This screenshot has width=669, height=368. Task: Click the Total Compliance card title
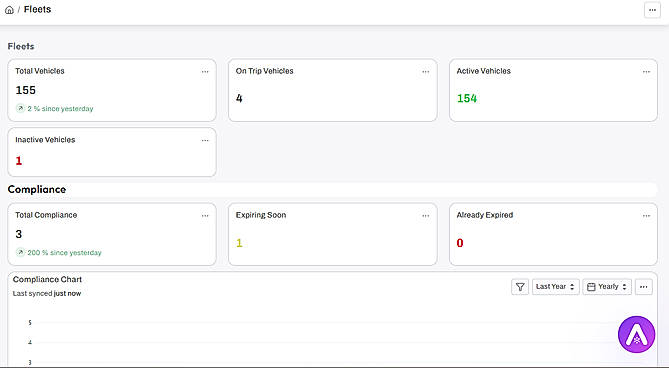coord(46,215)
